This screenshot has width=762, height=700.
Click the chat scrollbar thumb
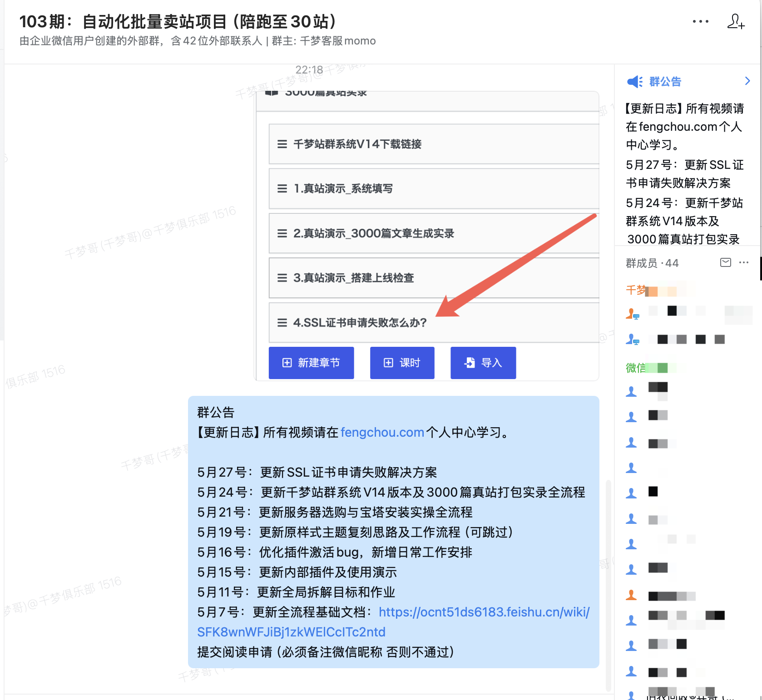[608, 586]
